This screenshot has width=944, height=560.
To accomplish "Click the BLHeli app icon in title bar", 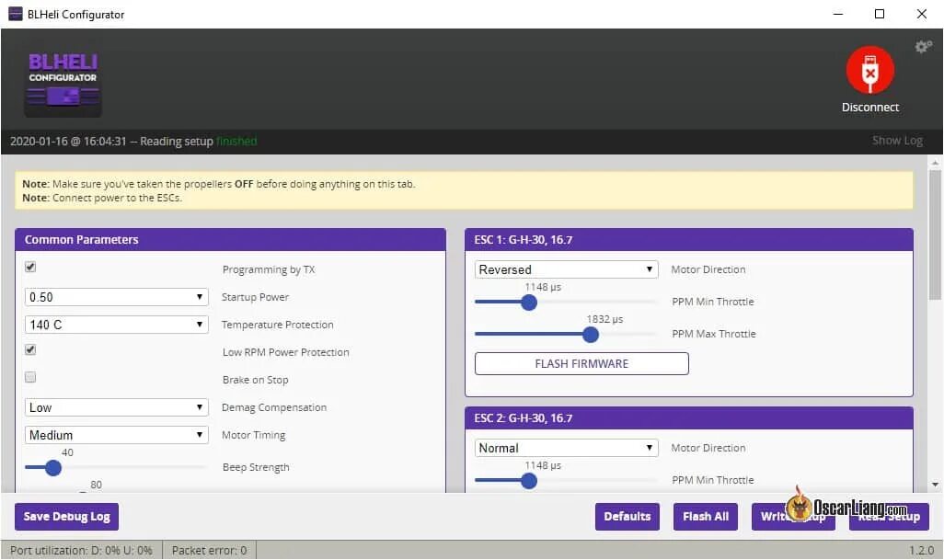I will pyautogui.click(x=16, y=14).
